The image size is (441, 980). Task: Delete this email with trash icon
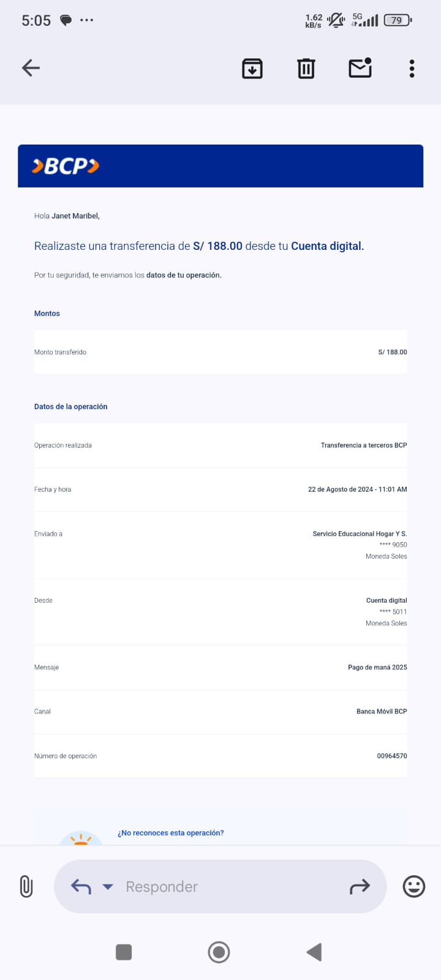point(306,69)
